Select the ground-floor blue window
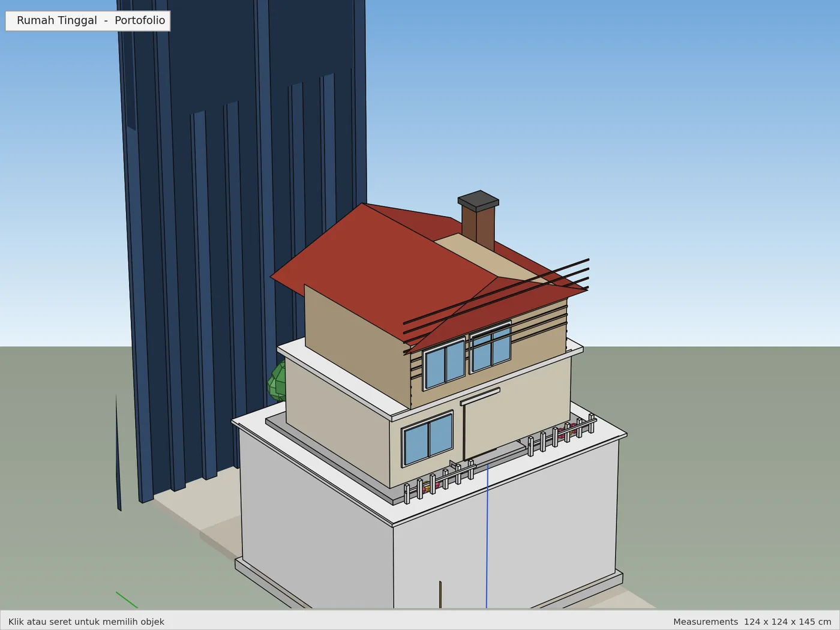This screenshot has height=630, width=840. [x=427, y=439]
